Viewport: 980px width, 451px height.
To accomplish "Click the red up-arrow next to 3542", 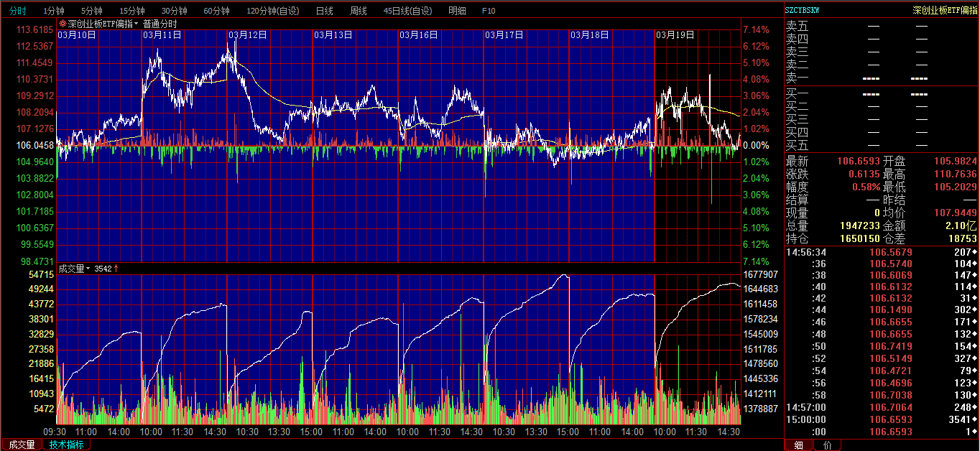I will [x=116, y=269].
